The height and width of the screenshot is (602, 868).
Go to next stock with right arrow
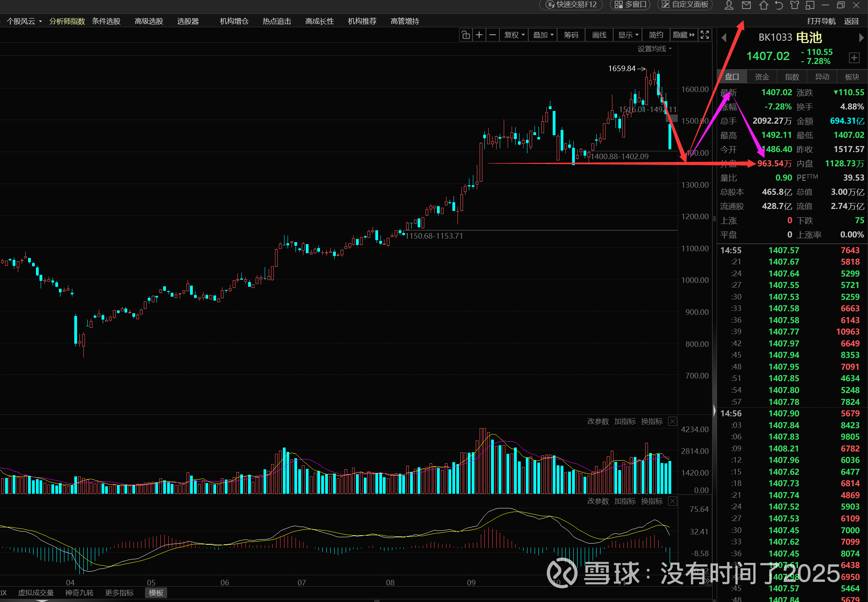pos(861,38)
